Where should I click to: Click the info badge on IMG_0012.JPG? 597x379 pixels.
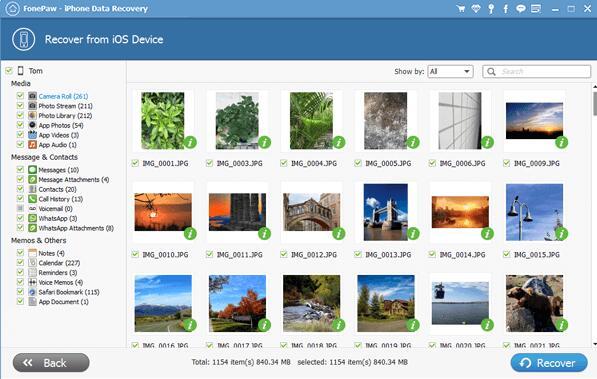[338, 233]
